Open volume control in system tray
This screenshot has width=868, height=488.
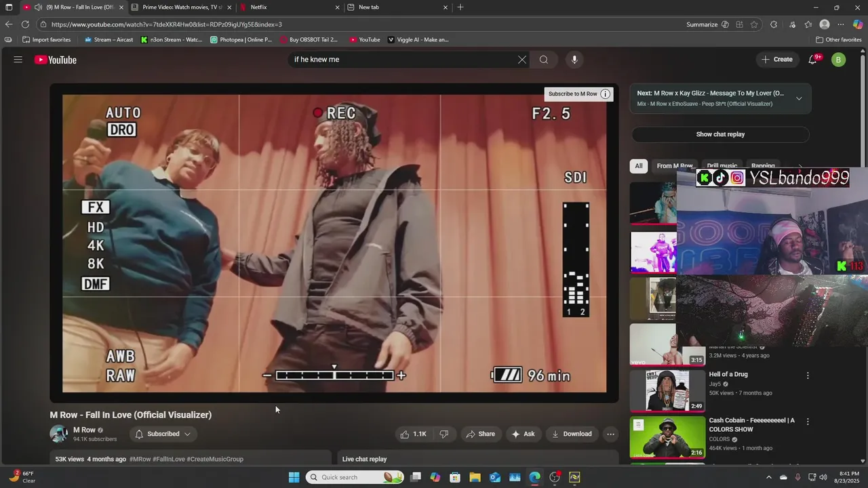pos(824,477)
